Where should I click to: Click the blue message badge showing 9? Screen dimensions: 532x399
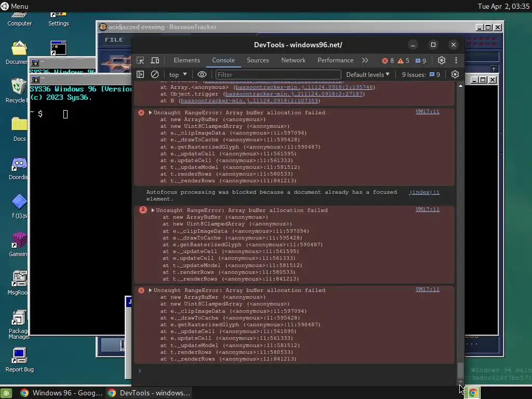pyautogui.click(x=421, y=61)
